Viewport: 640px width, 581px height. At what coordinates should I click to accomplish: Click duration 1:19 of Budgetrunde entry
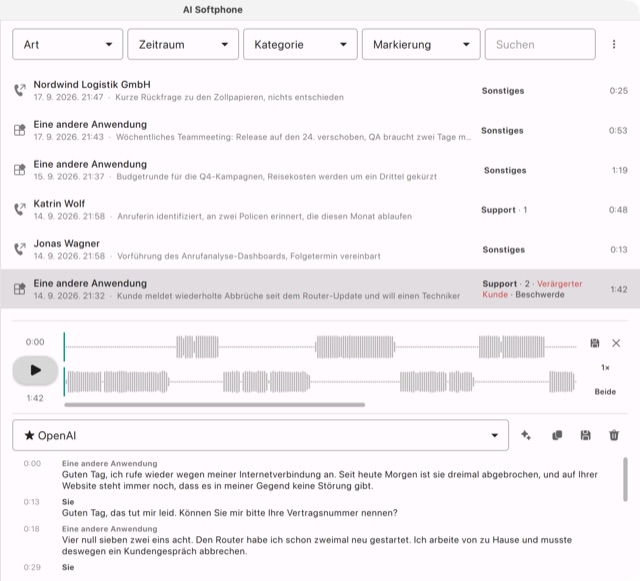[619, 170]
